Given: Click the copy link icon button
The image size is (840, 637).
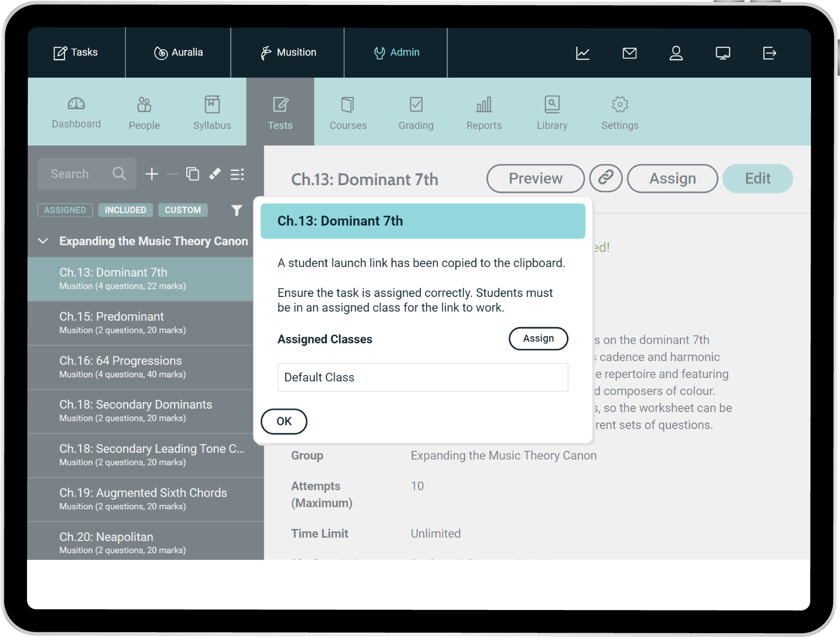Looking at the screenshot, I should pos(606,178).
